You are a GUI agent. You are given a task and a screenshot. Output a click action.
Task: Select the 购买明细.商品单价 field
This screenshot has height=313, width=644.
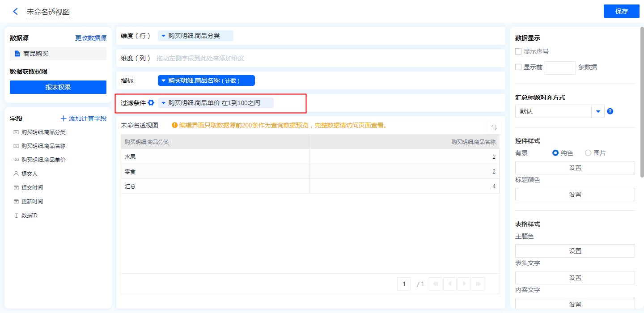tap(43, 160)
